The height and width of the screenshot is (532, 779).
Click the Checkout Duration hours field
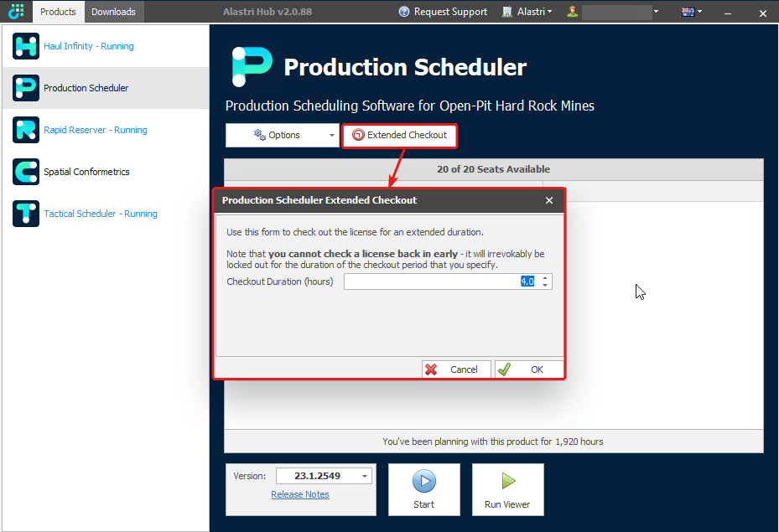coord(448,281)
